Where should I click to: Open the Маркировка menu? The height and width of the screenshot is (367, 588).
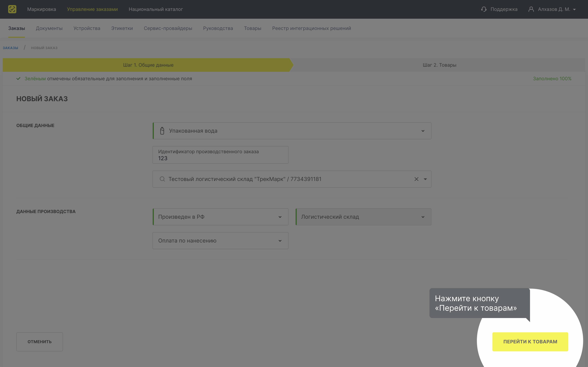tap(42, 9)
